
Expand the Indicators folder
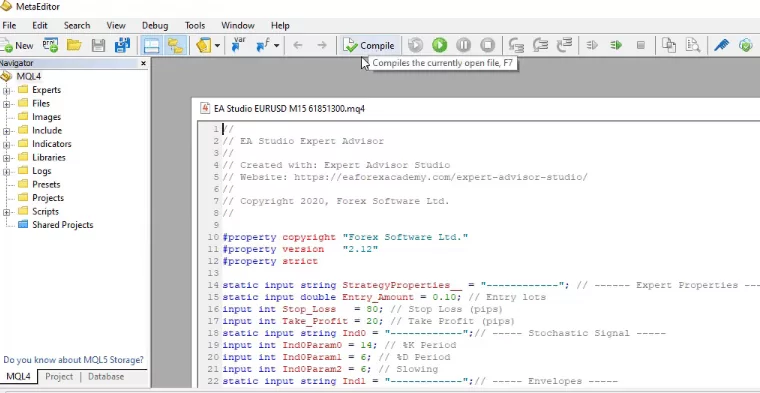6,144
